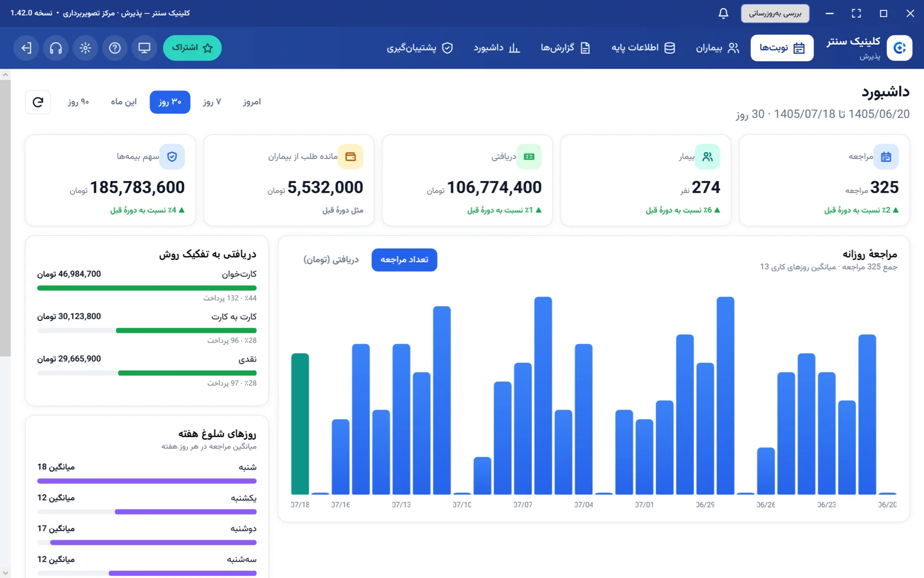Viewport: 924px width, 578px height.
Task: Click the Clinic Center logo icon
Action: tap(899, 48)
